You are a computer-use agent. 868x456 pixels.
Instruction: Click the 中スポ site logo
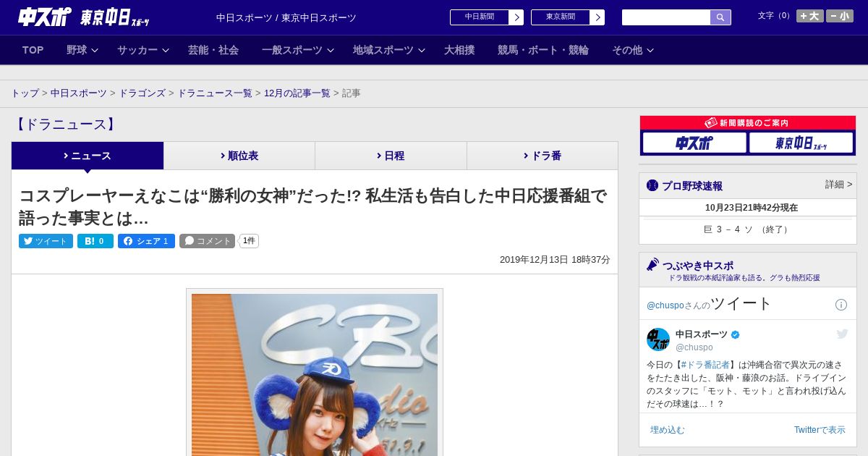(45, 17)
